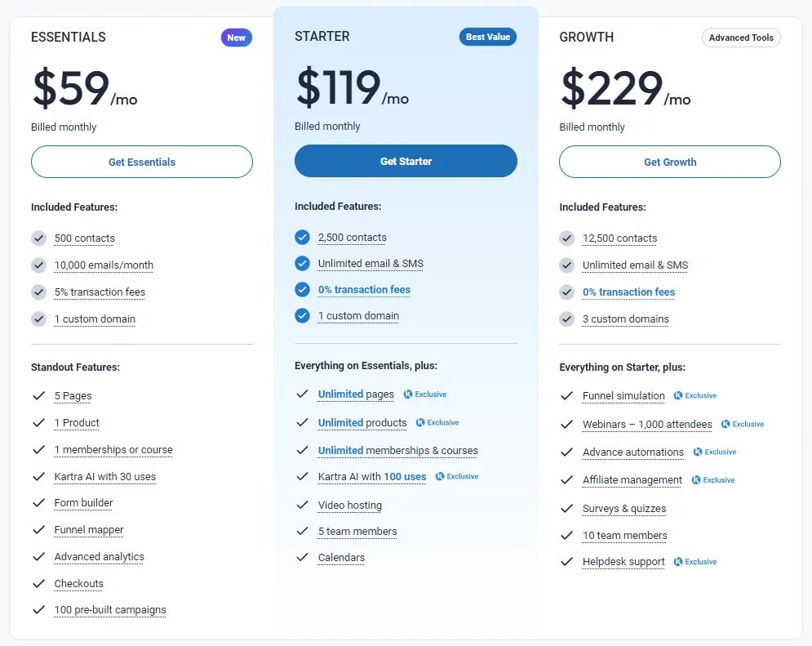Click the Best Value badge on Starter
This screenshot has height=646, width=812.
coord(487,37)
